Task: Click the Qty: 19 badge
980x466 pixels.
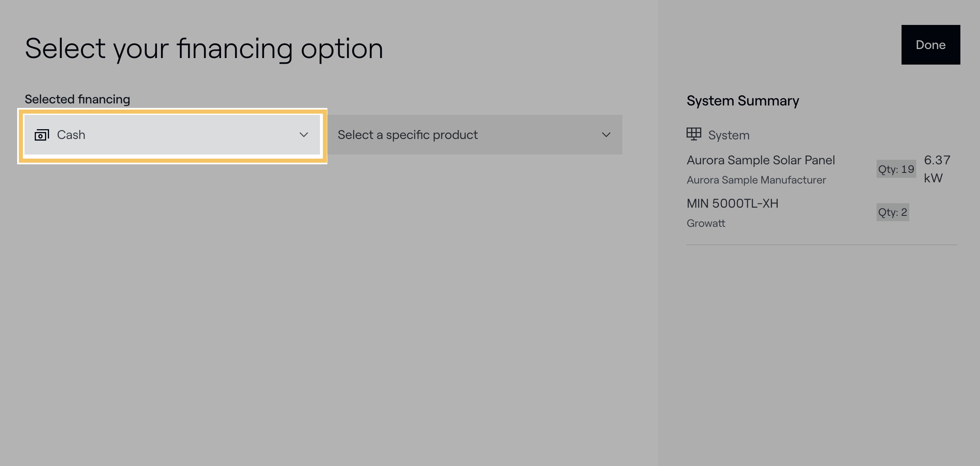Action: click(896, 169)
